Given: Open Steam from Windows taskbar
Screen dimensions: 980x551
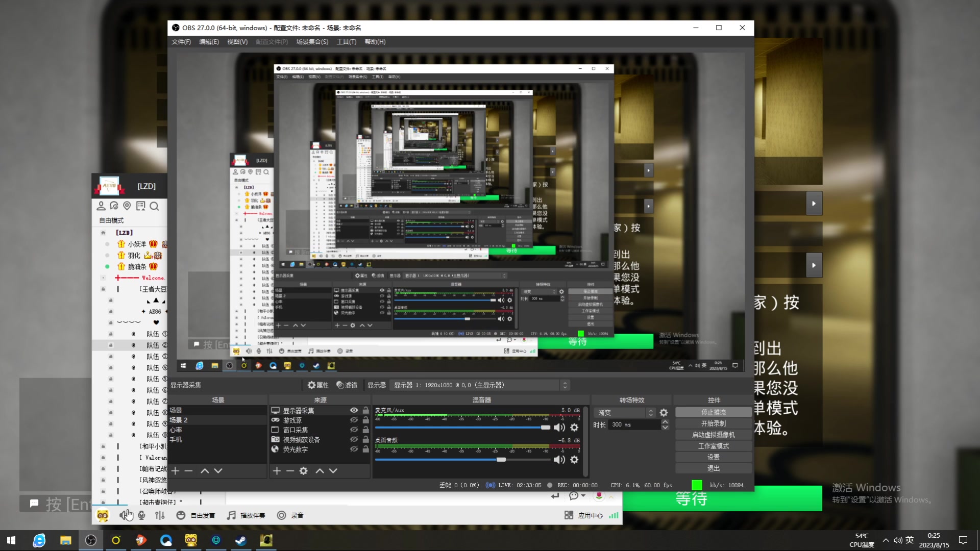Looking at the screenshot, I should tap(241, 540).
